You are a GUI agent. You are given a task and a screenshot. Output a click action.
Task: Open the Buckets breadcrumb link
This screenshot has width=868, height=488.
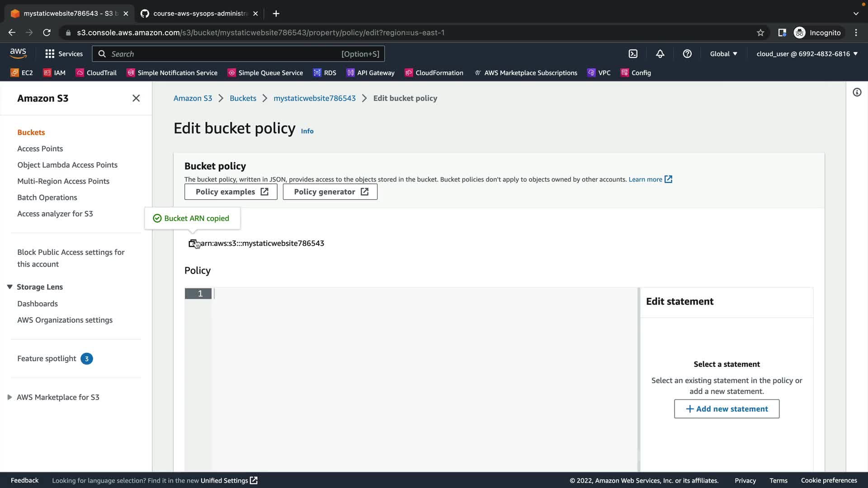243,98
